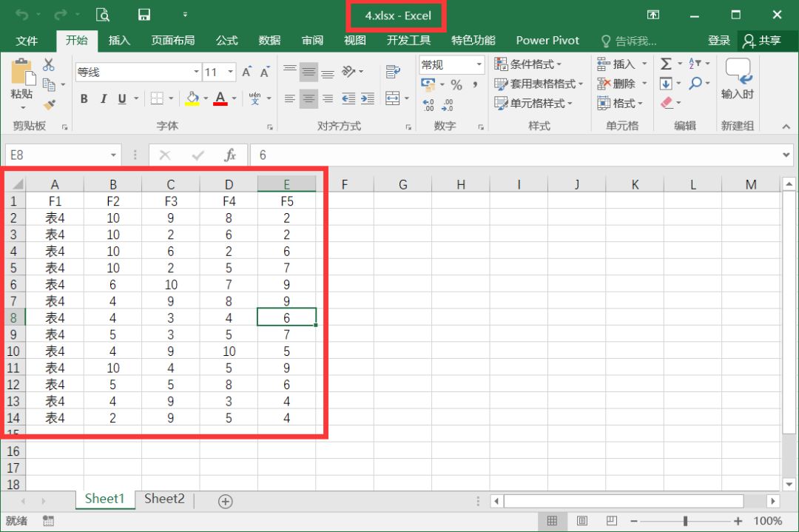Apply the yellow fill color bucket
Viewport: 799px width, 532px height.
tap(192, 98)
